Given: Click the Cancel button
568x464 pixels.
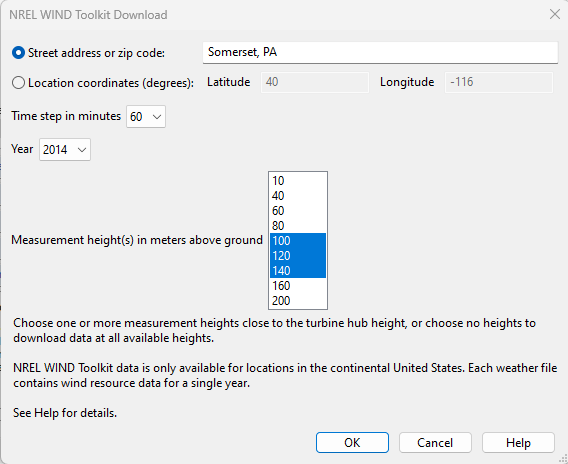Looking at the screenshot, I should pos(435,442).
